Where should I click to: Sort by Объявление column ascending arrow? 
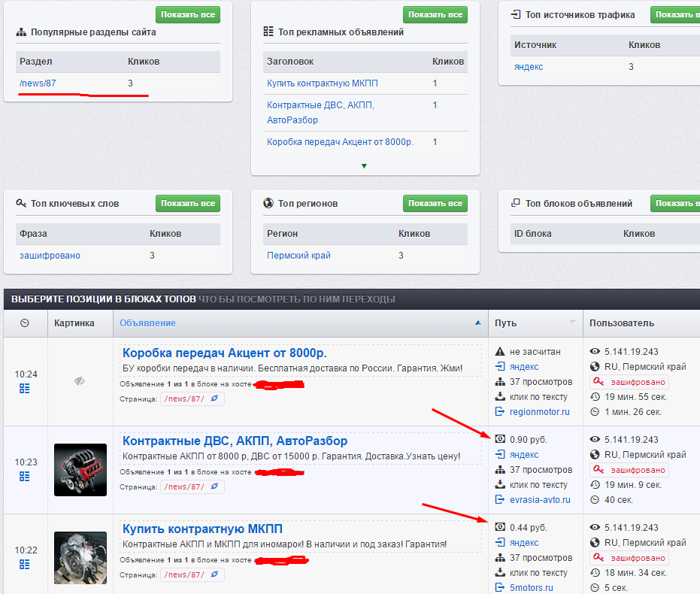click(x=478, y=323)
